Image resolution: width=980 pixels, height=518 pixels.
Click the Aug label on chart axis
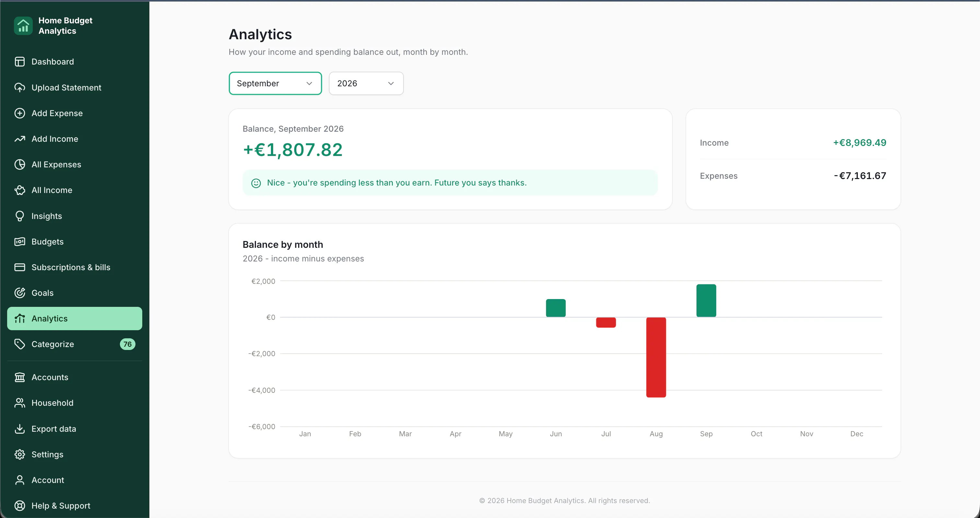point(656,434)
